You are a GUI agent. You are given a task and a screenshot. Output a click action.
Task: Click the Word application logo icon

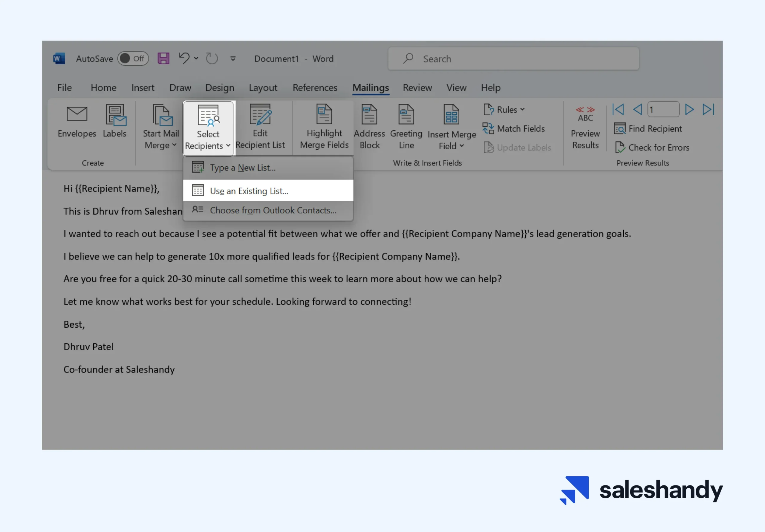click(59, 59)
